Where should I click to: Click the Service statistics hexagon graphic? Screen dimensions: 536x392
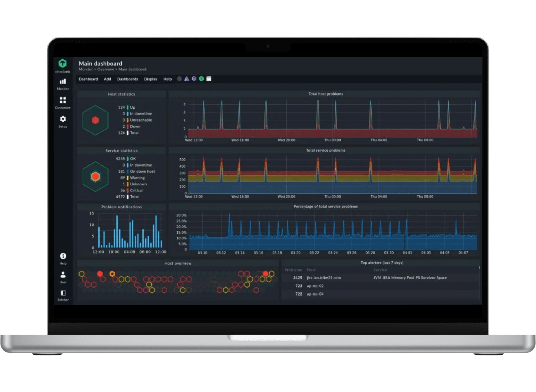95,176
